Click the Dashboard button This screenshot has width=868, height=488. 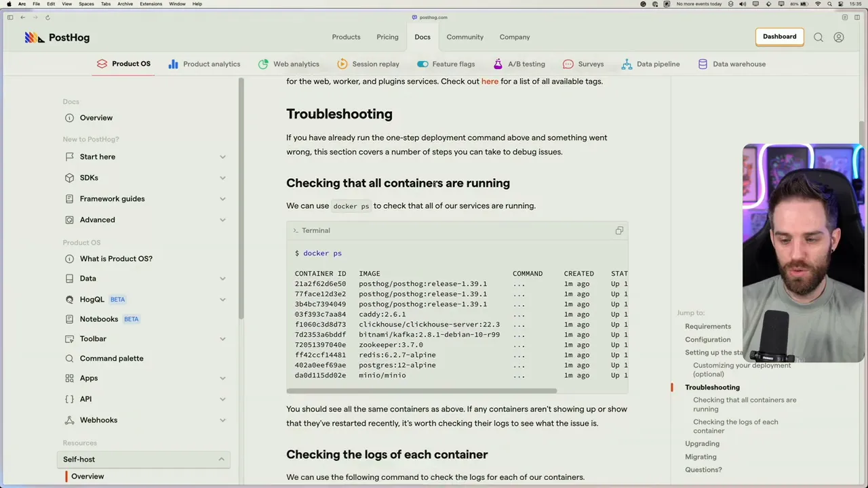pos(779,37)
